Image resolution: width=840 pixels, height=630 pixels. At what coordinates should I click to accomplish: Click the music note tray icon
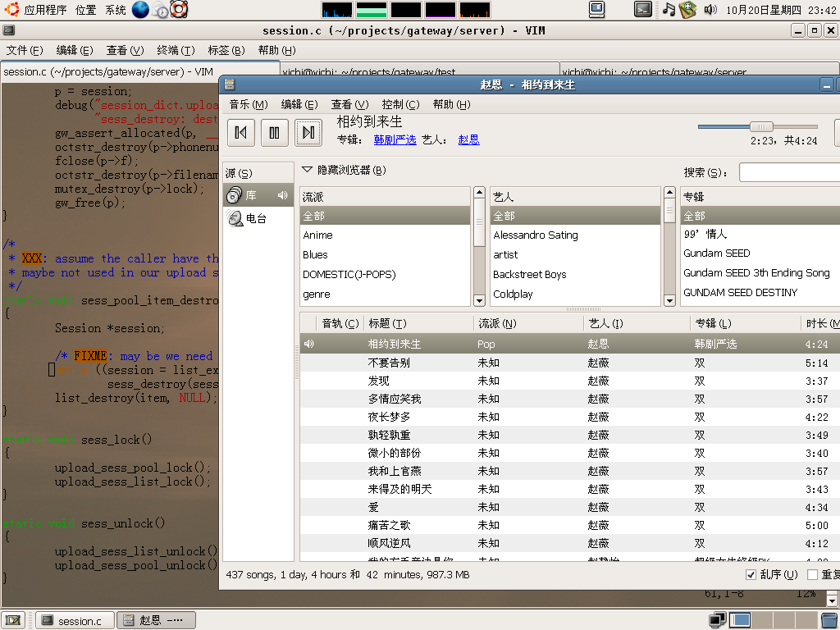click(669, 9)
